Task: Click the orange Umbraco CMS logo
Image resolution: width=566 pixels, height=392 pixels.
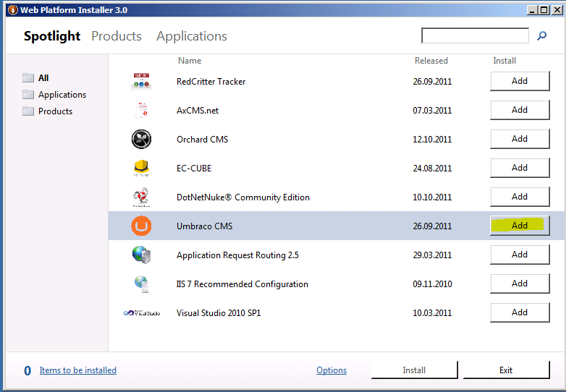Action: (141, 226)
